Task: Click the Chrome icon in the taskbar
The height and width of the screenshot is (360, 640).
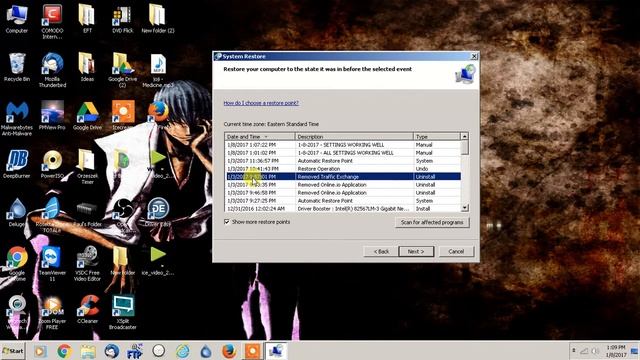Action: point(64,351)
